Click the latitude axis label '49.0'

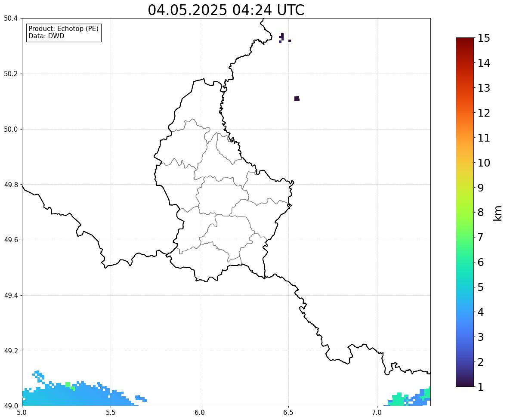point(11,406)
